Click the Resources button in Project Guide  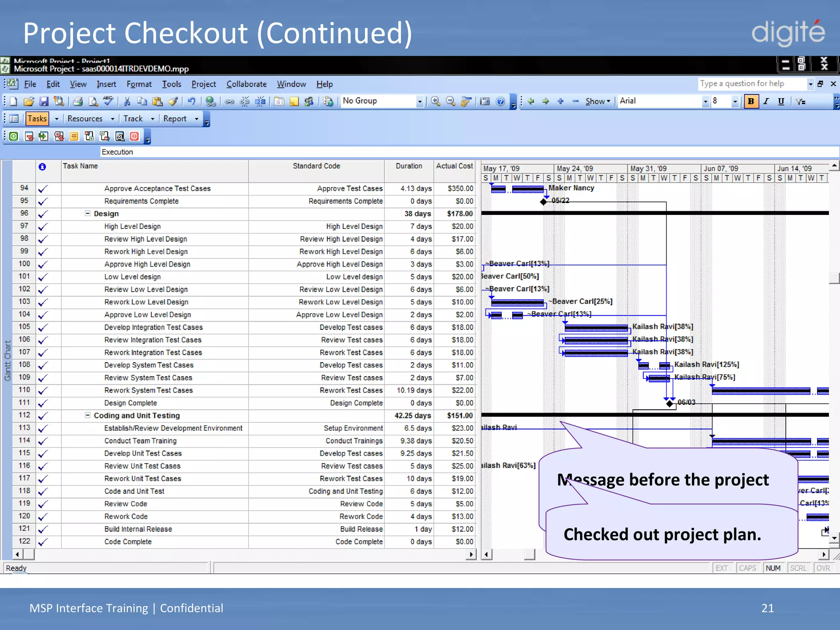pyautogui.click(x=85, y=119)
